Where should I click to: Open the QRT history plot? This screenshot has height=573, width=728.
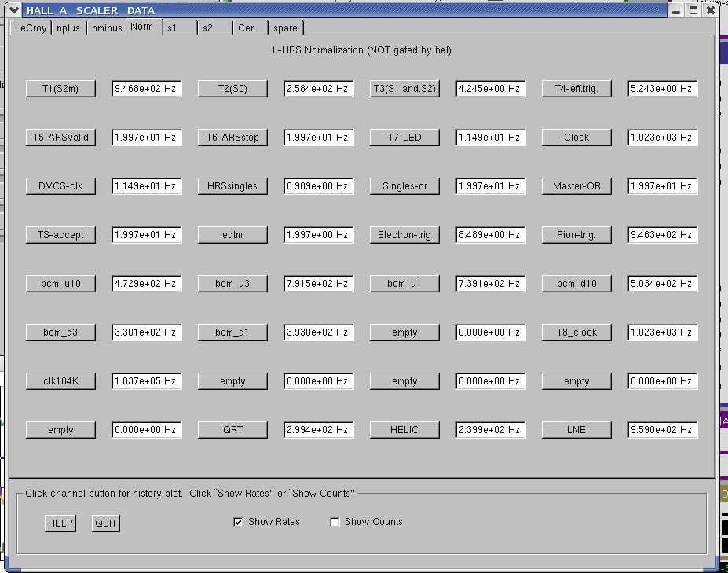pos(232,430)
